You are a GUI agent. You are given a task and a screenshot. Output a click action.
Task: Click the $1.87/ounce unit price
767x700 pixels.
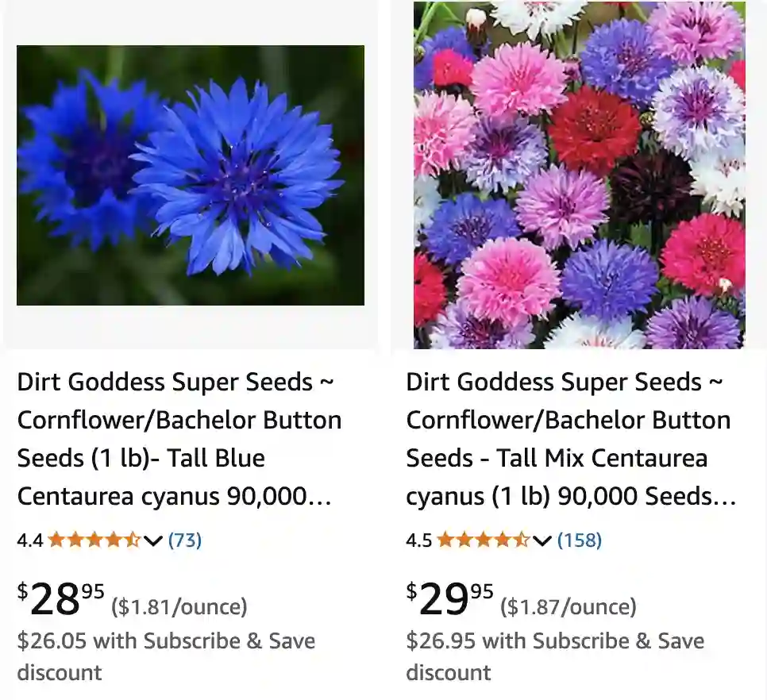569,607
